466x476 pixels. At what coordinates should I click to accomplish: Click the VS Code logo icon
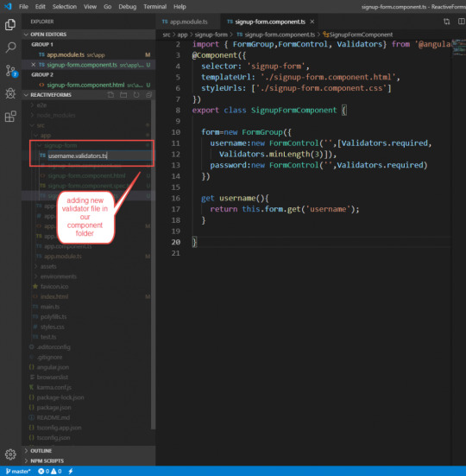[x=8, y=6]
